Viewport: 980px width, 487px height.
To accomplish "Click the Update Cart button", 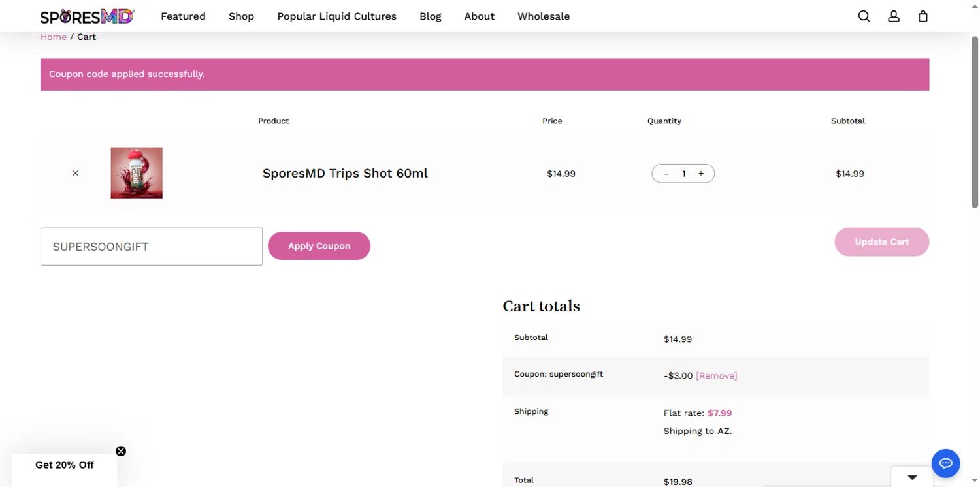I will tap(881, 242).
